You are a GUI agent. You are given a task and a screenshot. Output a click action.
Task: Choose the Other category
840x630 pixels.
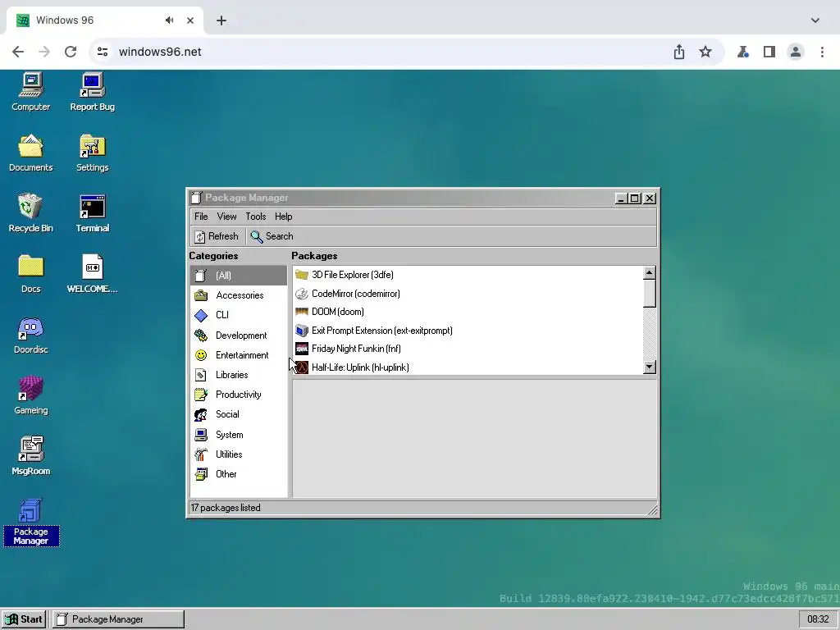[x=239, y=474]
